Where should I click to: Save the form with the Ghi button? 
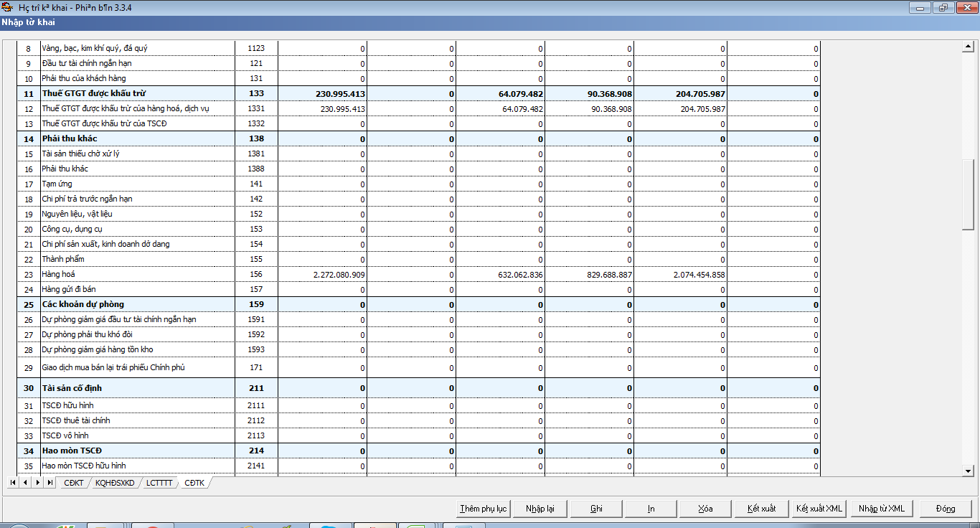pyautogui.click(x=596, y=509)
